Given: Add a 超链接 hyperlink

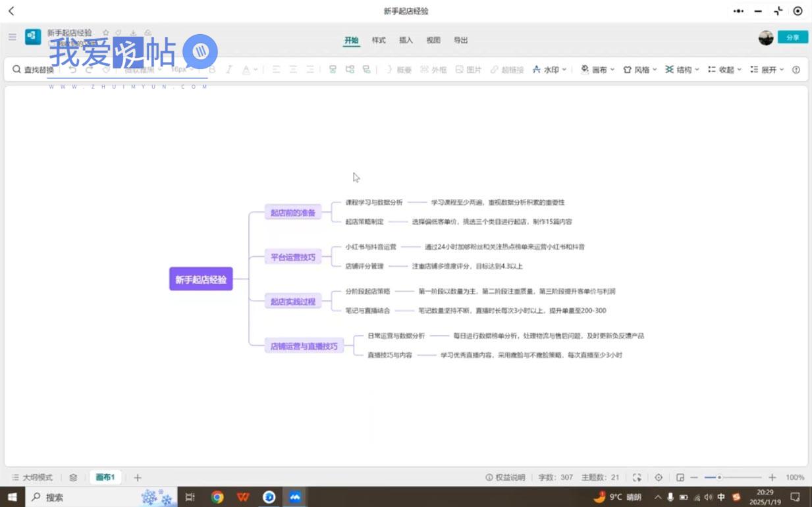Looking at the screenshot, I should click(x=506, y=70).
